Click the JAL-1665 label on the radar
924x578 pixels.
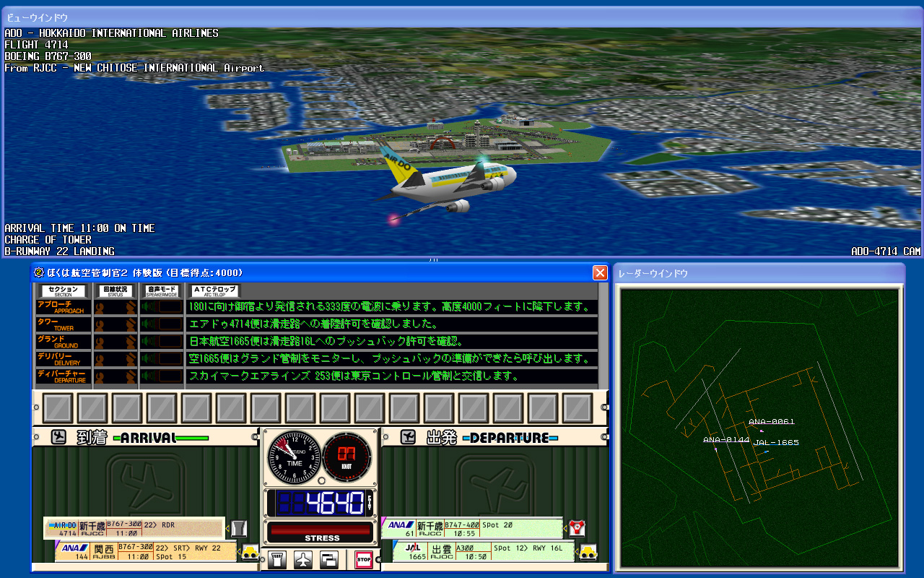776,442
